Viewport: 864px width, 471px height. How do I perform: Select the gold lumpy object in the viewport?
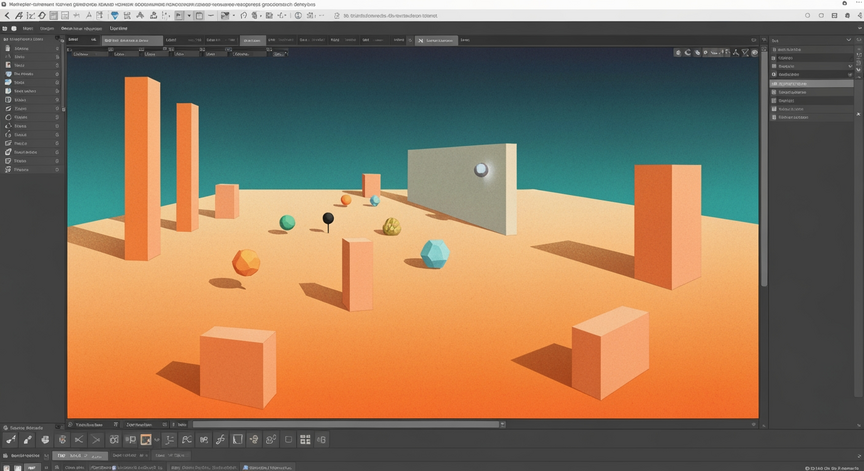(391, 226)
